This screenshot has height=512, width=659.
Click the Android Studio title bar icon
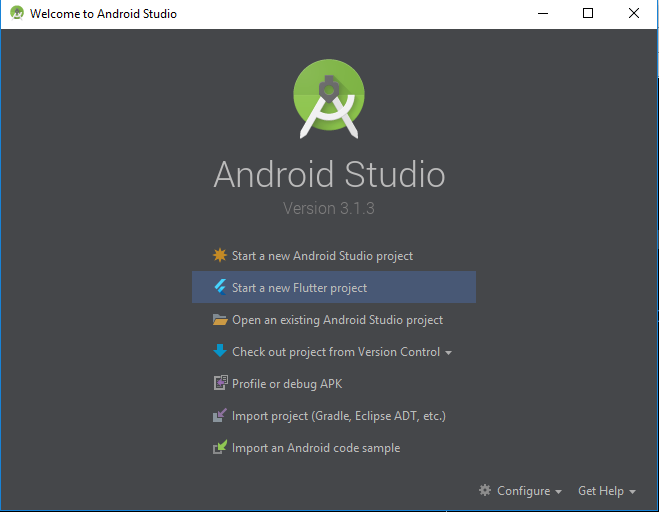[17, 13]
